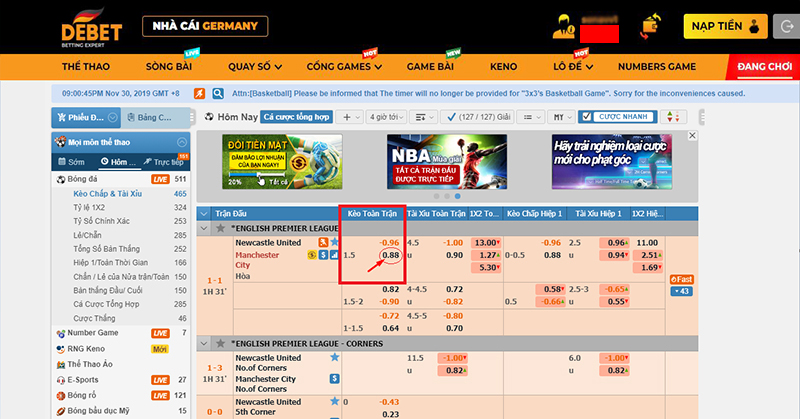Open the KENO menu
Image resolution: width=800 pixels, height=419 pixels.
coord(504,67)
